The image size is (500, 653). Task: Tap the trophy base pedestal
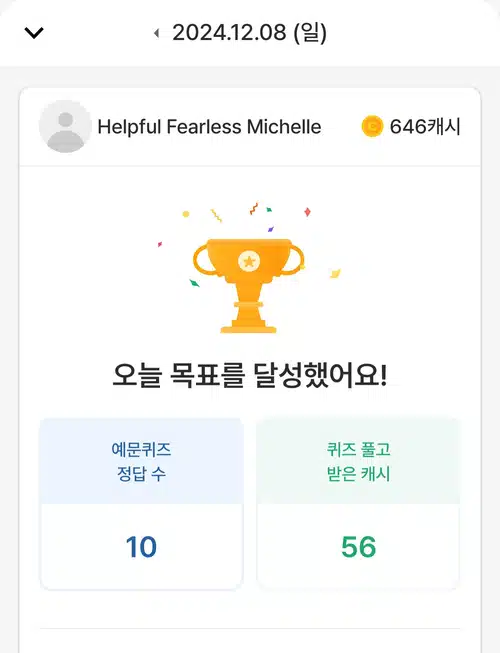(x=248, y=325)
